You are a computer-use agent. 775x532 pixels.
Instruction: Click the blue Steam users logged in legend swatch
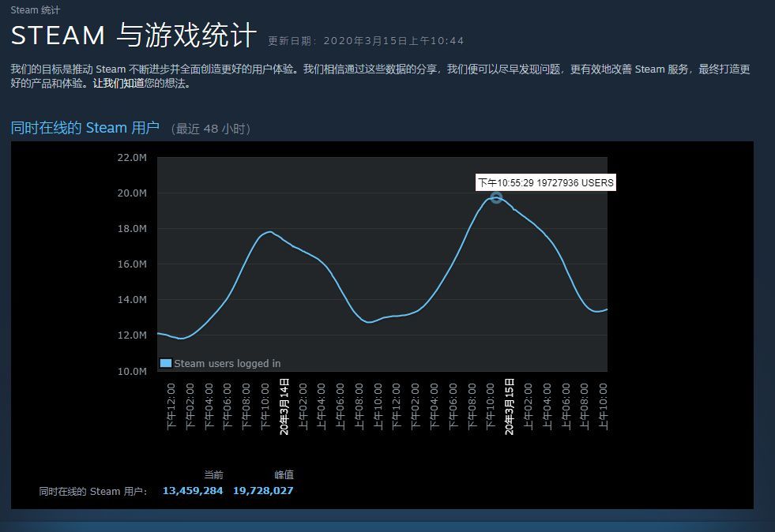[x=166, y=363]
